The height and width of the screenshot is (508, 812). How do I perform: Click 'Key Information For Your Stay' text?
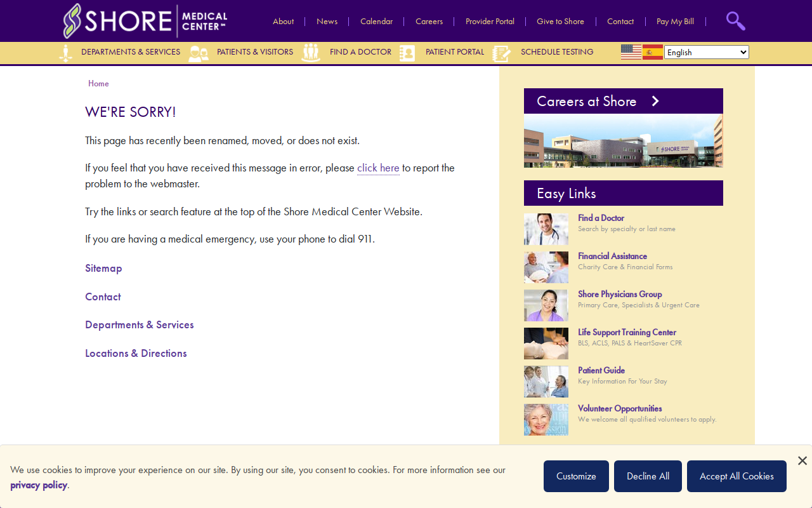point(622,381)
